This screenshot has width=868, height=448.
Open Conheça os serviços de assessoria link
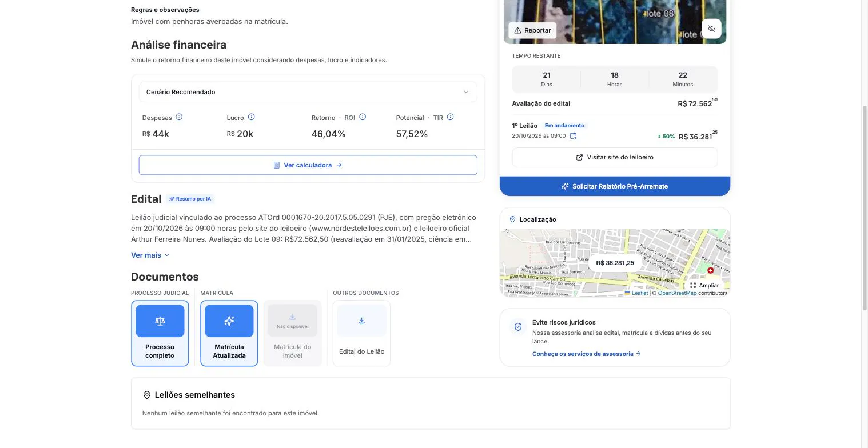pyautogui.click(x=587, y=354)
